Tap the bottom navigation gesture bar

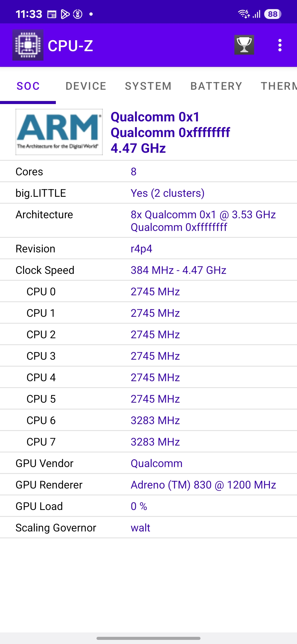point(148,638)
